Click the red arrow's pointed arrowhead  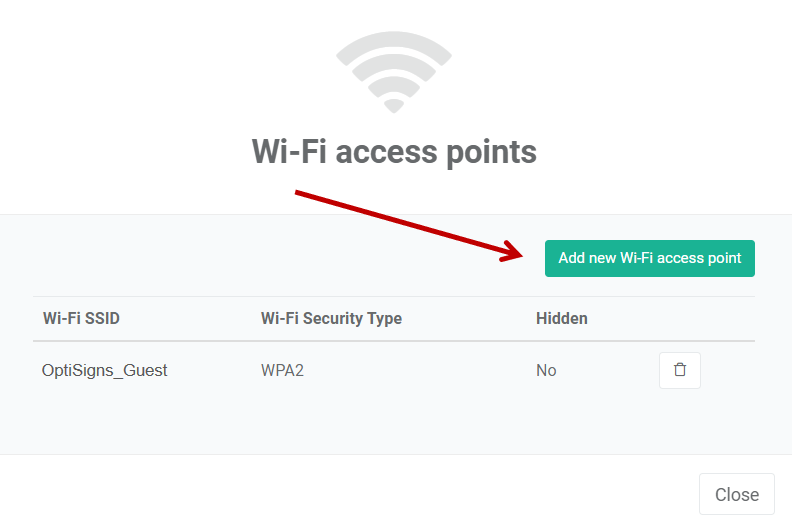(514, 251)
